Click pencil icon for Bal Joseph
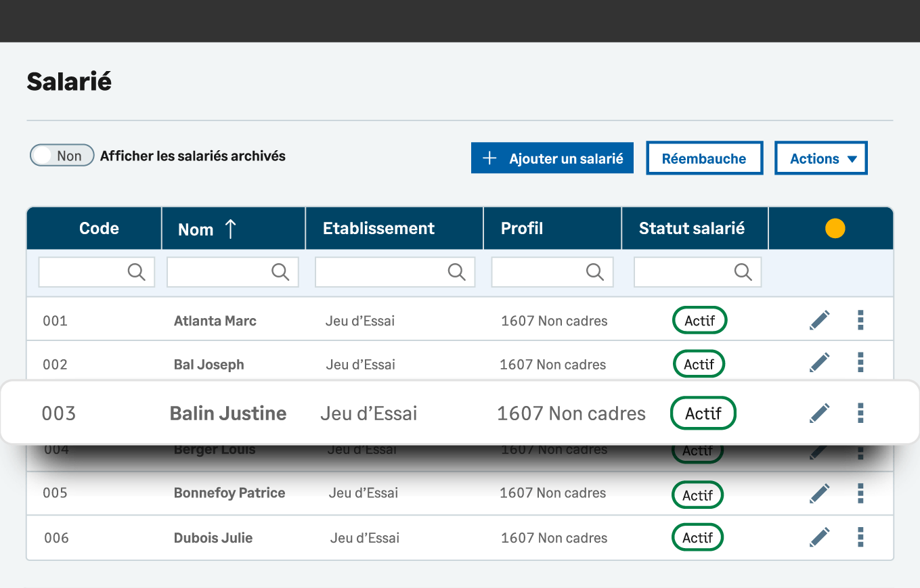The width and height of the screenshot is (920, 588). 819,363
